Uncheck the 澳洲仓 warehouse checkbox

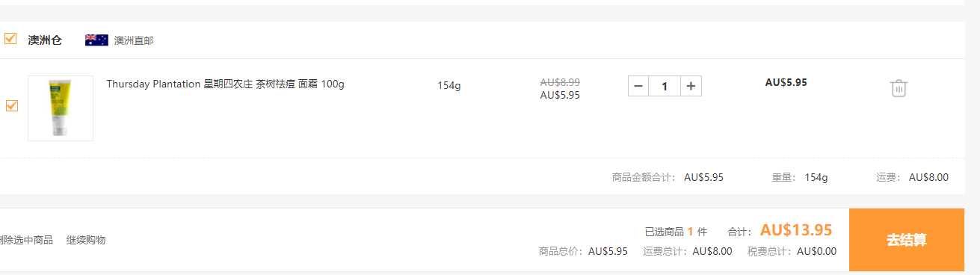10,39
